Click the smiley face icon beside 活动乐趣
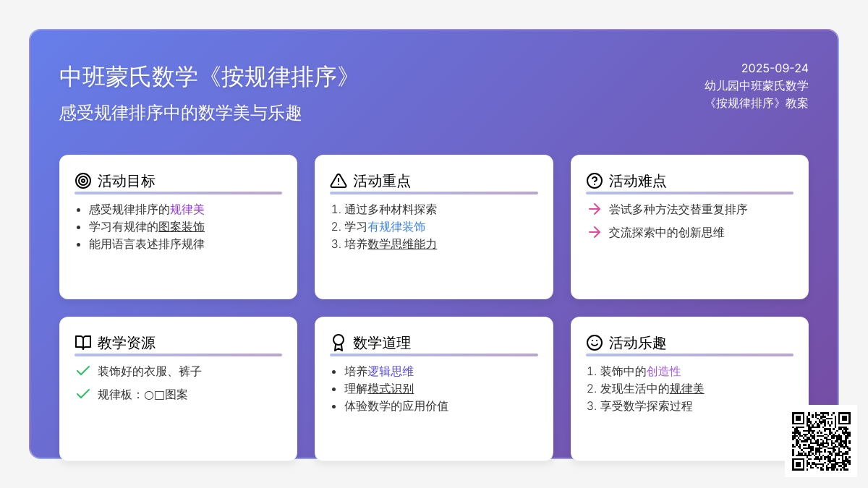This screenshot has width=868, height=488. tap(595, 343)
